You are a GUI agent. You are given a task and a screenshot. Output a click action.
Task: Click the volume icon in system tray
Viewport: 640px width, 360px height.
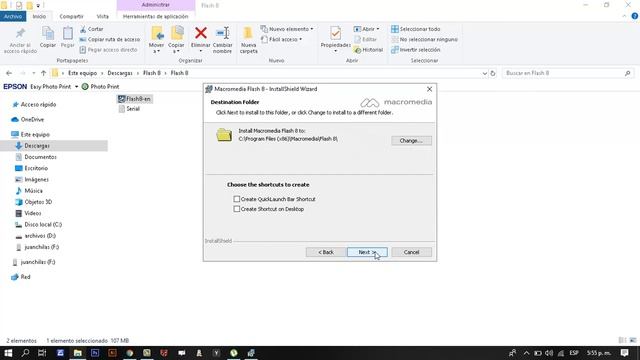click(549, 353)
